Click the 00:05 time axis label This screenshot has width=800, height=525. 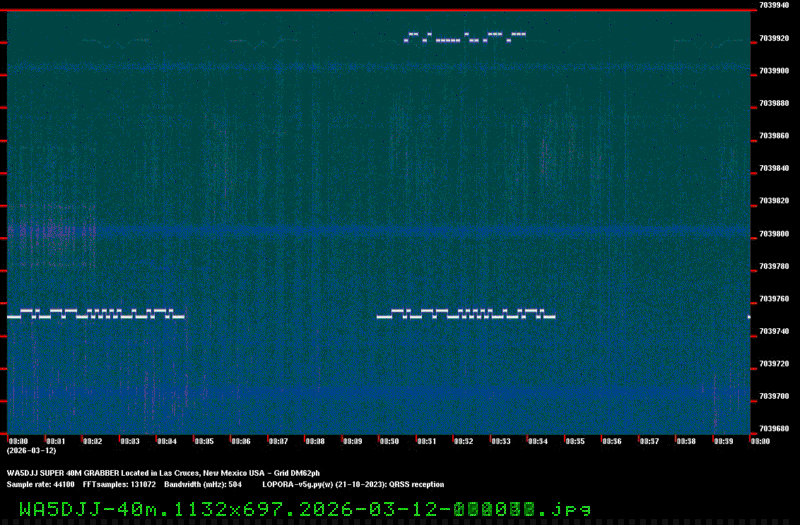click(204, 441)
